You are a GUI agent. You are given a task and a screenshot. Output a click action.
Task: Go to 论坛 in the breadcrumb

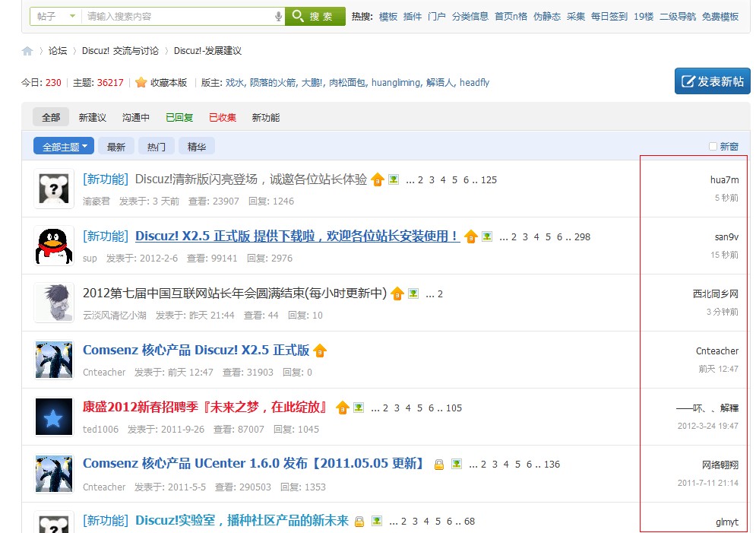[x=58, y=51]
